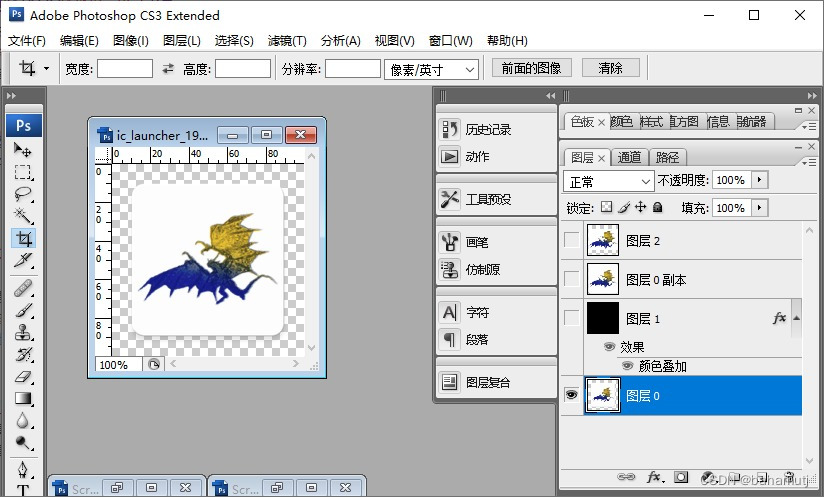The image size is (824, 497).
Task: Open the Crop tool preset picker arrow
Action: pyautogui.click(x=46, y=68)
